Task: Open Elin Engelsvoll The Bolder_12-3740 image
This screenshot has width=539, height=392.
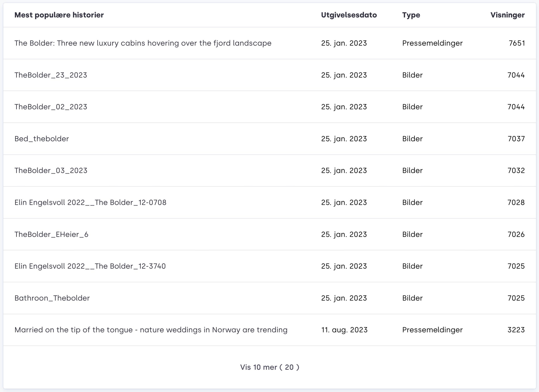Action: click(90, 266)
